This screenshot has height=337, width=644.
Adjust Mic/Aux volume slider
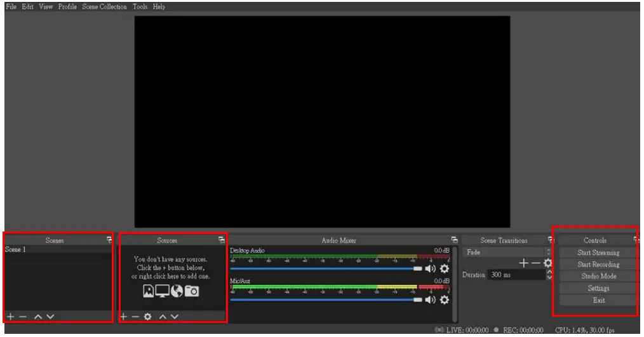pos(326,300)
